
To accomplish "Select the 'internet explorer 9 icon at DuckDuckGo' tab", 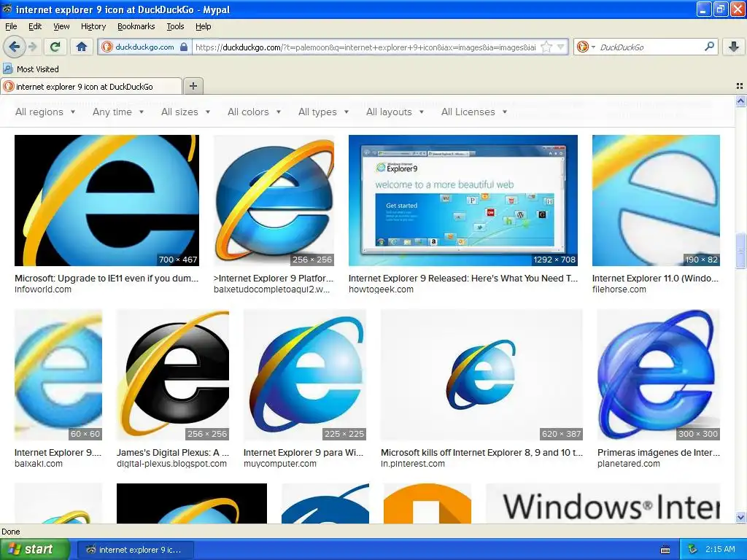I will (x=91, y=86).
